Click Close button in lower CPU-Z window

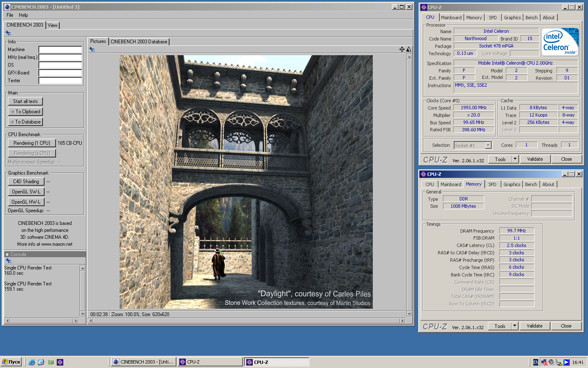[x=566, y=326]
